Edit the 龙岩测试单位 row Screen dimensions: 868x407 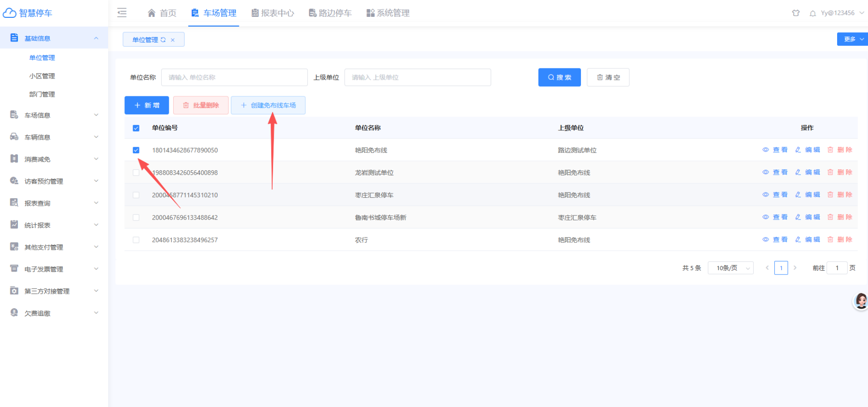pyautogui.click(x=808, y=172)
